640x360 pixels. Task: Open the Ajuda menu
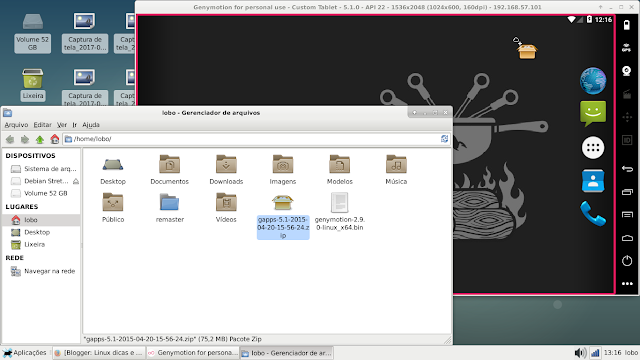(x=91, y=125)
